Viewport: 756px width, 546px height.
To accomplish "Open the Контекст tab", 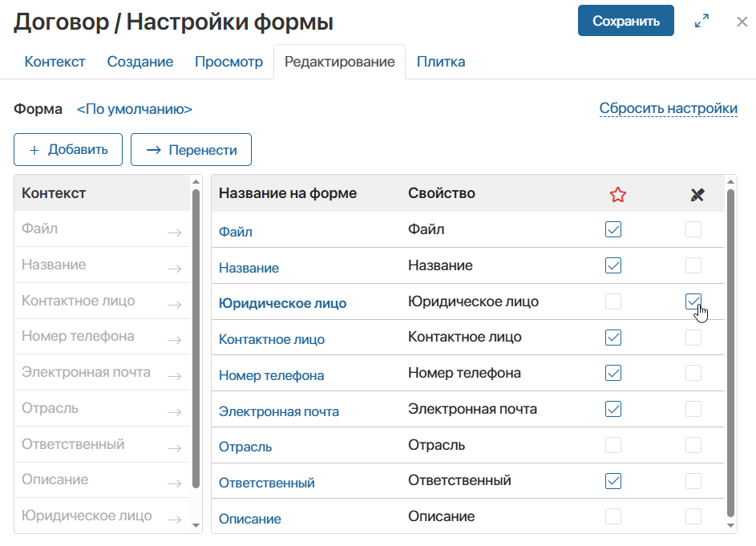I will pyautogui.click(x=55, y=61).
